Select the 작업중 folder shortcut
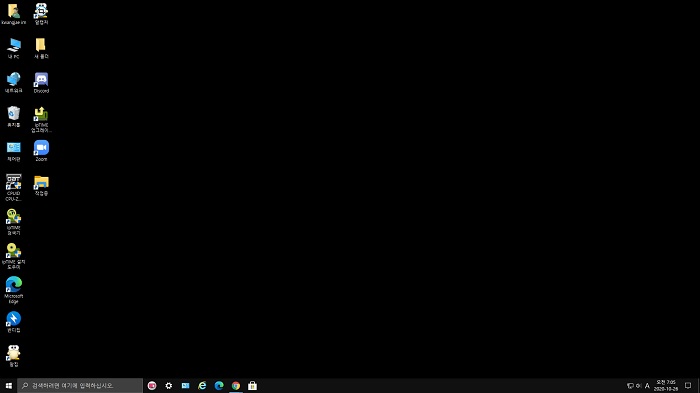The width and height of the screenshot is (700, 393). pos(41,185)
